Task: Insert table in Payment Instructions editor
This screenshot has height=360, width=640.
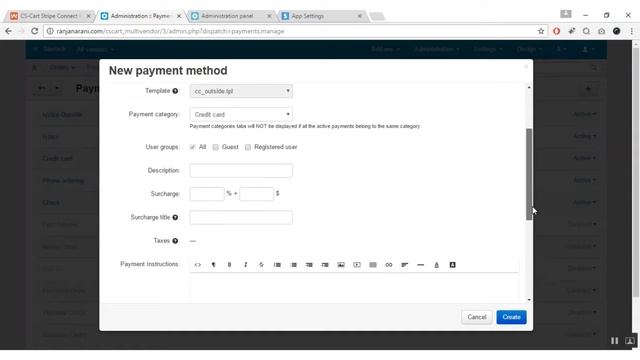Action: coord(373,265)
